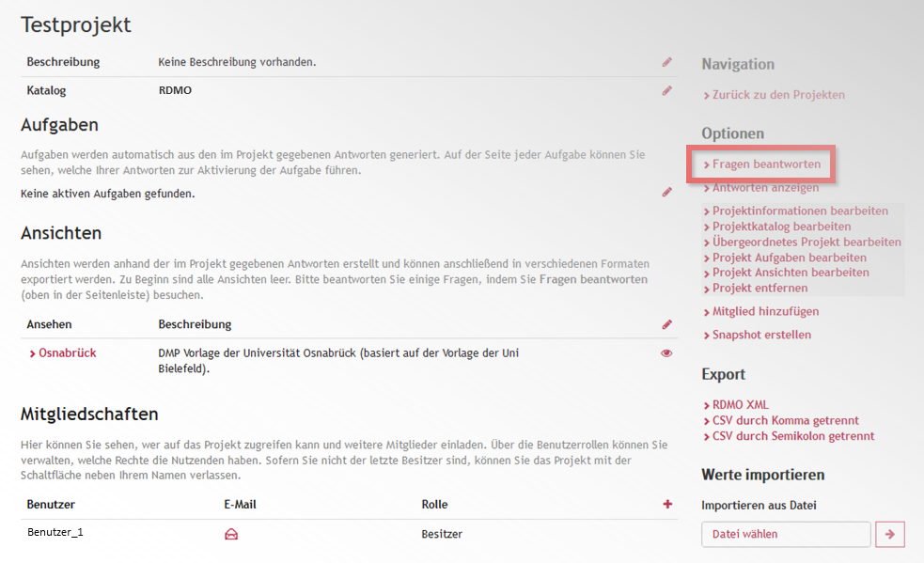Click 'Snapshot erstellen' link
This screenshot has width=924, height=563.
coord(761,336)
